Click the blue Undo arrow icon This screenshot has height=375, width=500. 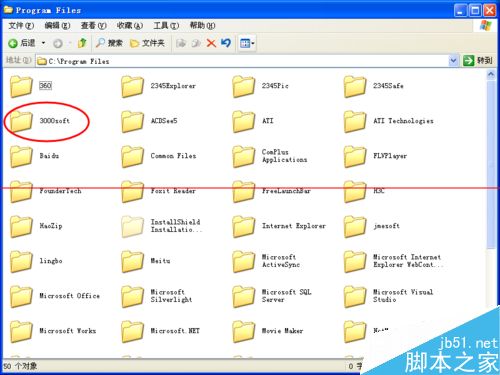click(x=226, y=43)
